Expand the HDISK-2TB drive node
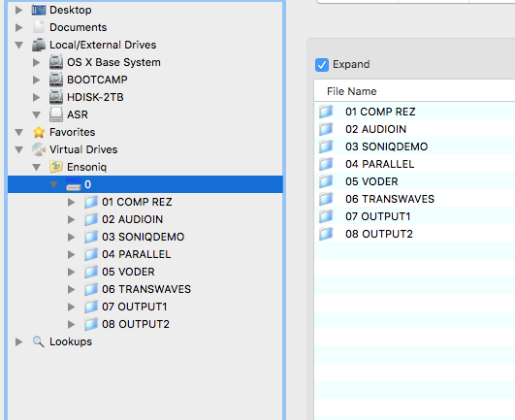This screenshot has height=420, width=515. 37,97
